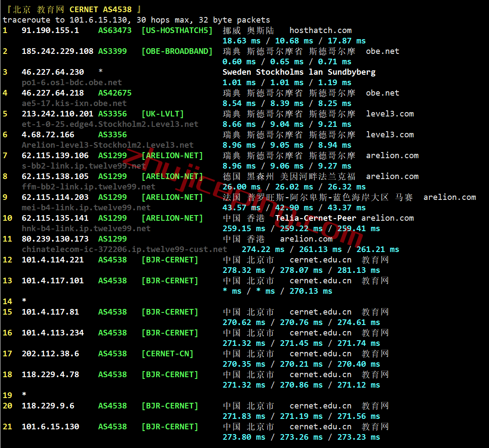
Task: Select IP address 46.227.64.218
Action: [x=53, y=93]
